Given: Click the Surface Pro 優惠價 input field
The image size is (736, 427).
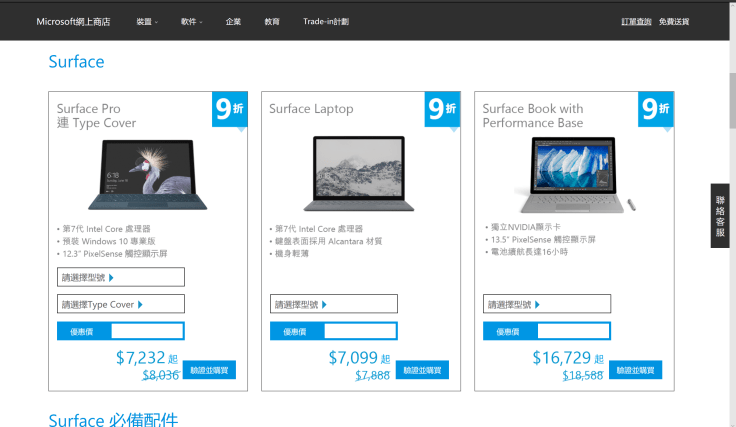Looking at the screenshot, I should 147,331.
